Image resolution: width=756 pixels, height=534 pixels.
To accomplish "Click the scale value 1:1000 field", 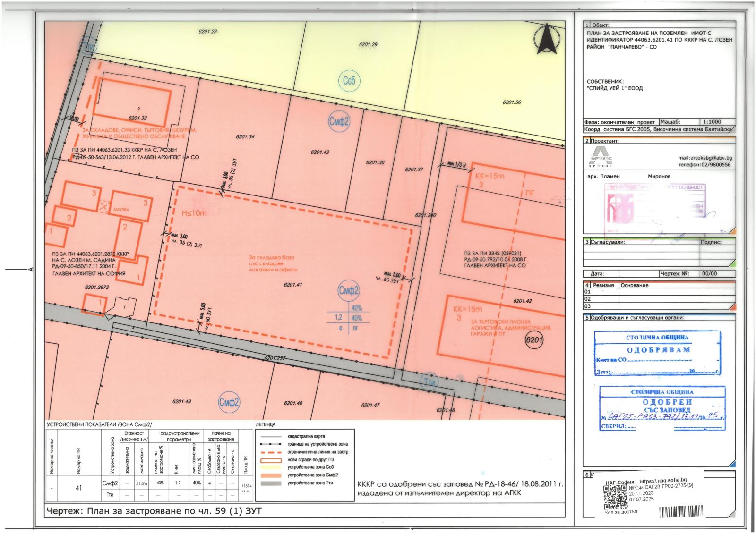I will 712,121.
